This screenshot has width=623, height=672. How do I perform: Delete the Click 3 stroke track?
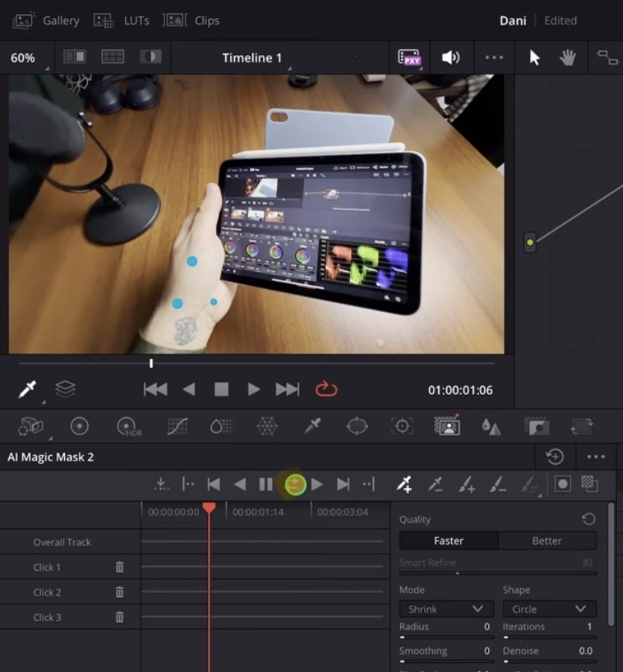click(119, 617)
